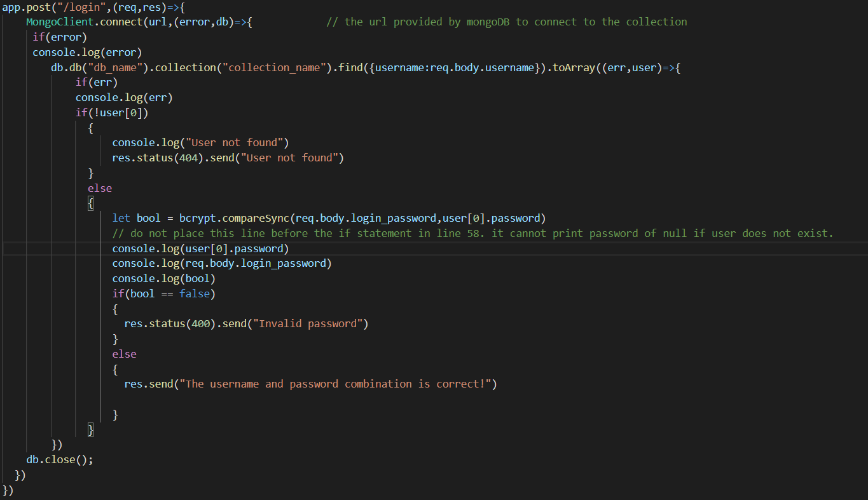Click console.log(req.body.login_password) line
The height and width of the screenshot is (500, 868).
pos(222,263)
